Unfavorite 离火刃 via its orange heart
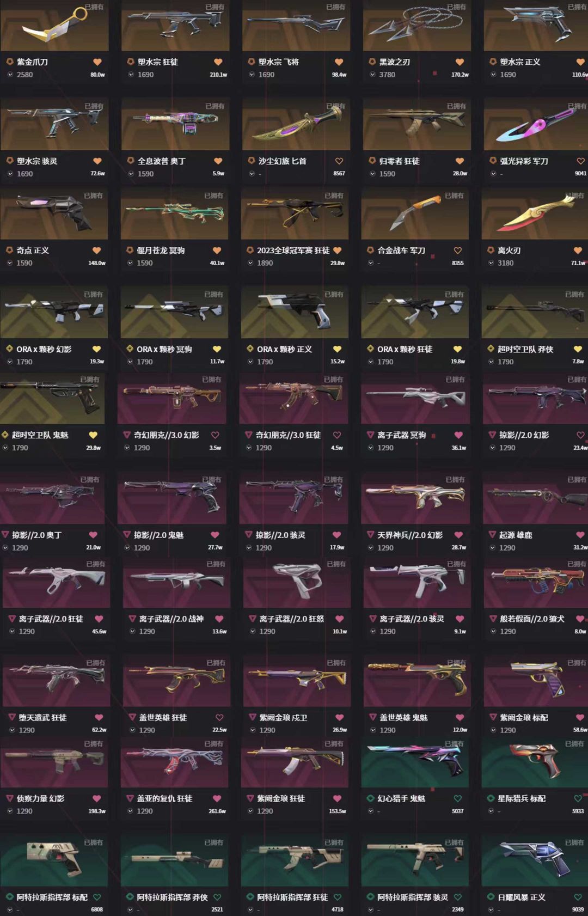588x916 pixels. point(578,251)
